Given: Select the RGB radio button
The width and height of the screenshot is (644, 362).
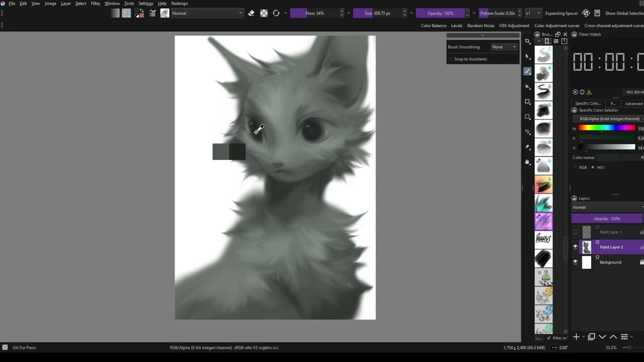Looking at the screenshot, I should 576,167.
